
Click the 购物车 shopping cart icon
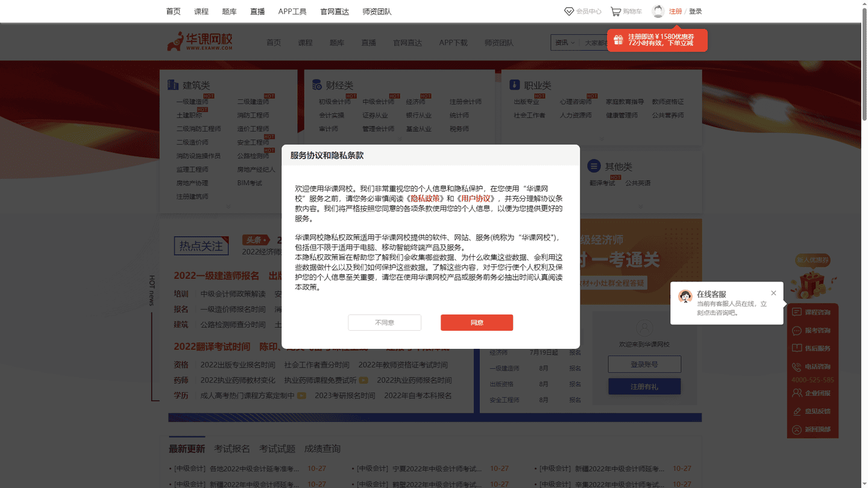click(x=615, y=11)
